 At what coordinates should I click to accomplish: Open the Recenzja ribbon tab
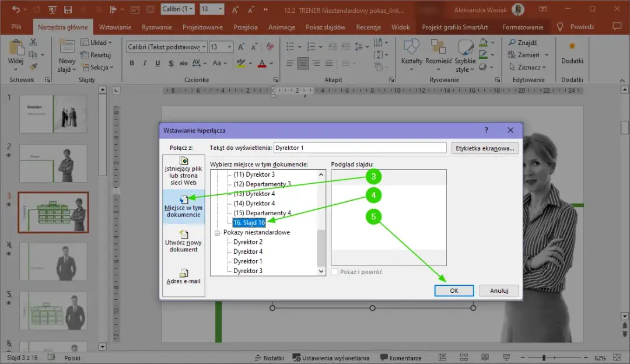[368, 27]
